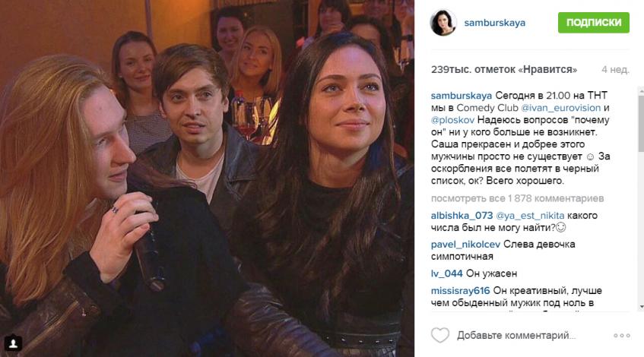Open samburskaya username in the header
The width and height of the screenshot is (644, 357).
click(x=494, y=23)
